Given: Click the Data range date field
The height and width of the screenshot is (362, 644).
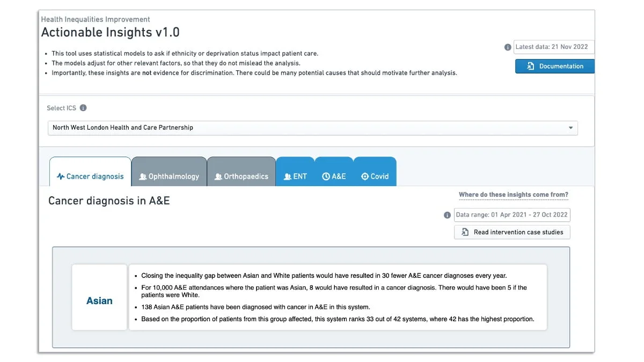Looking at the screenshot, I should [x=511, y=215].
